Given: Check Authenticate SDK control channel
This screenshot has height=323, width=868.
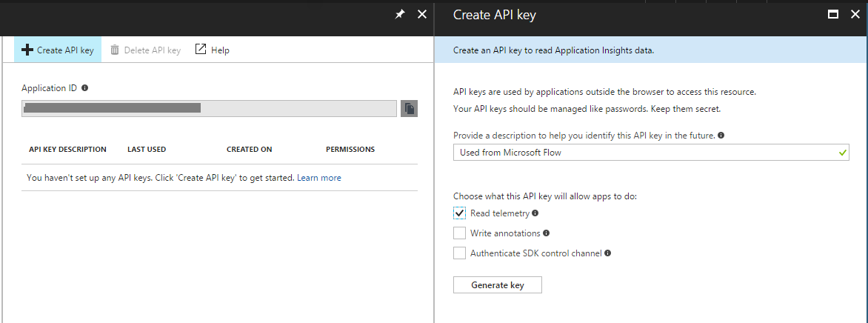Looking at the screenshot, I should pyautogui.click(x=460, y=253).
